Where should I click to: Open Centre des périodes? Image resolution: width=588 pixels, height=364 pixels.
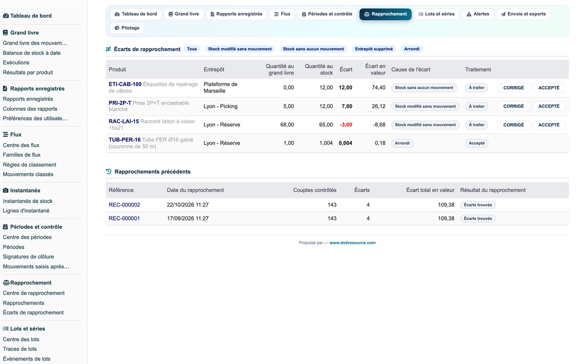[27, 237]
